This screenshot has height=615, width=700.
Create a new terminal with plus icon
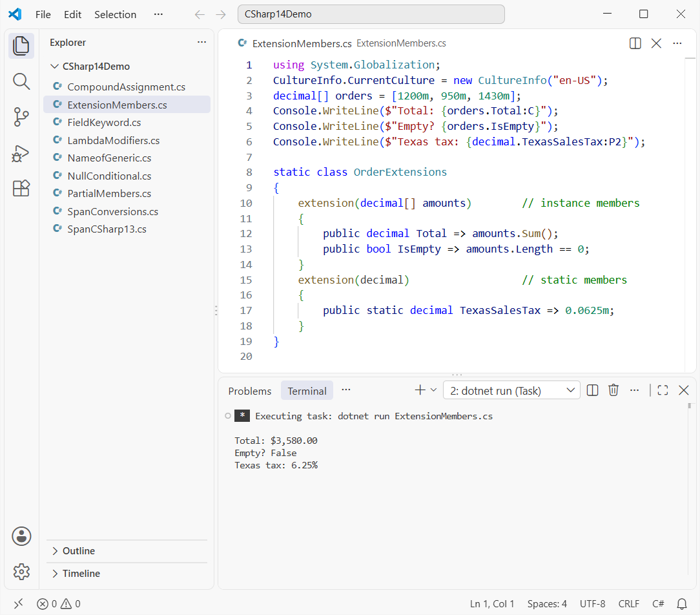click(x=420, y=390)
